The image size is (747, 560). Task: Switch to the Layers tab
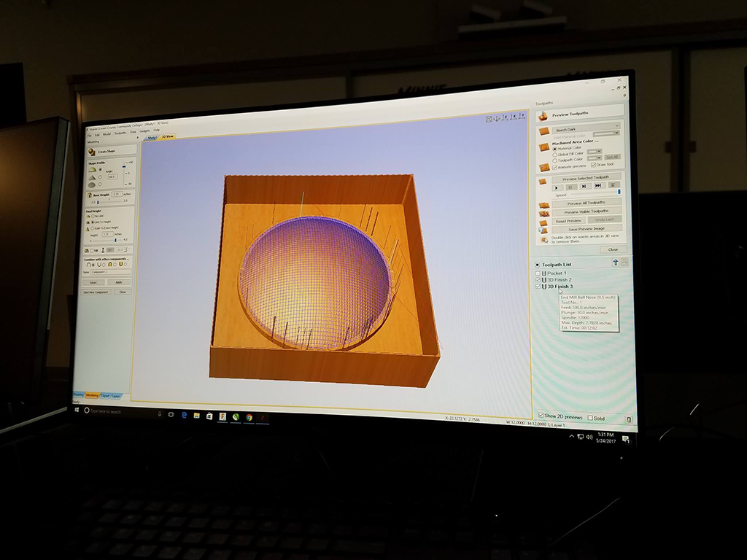116,396
